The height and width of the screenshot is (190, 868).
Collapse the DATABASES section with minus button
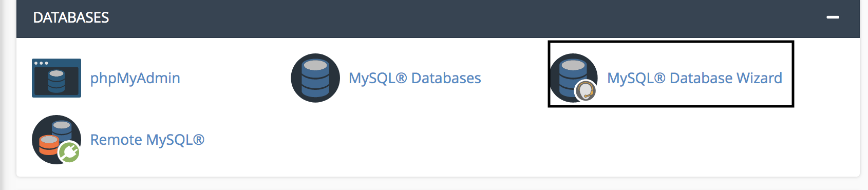[833, 17]
